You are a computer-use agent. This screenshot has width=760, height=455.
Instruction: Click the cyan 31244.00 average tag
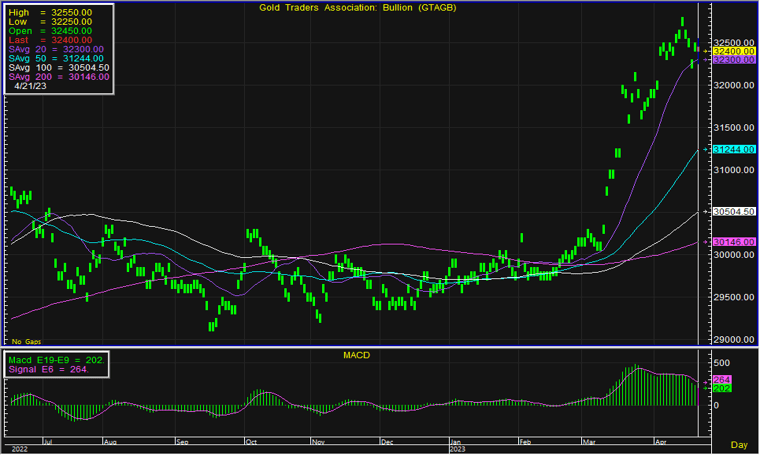[x=734, y=149]
